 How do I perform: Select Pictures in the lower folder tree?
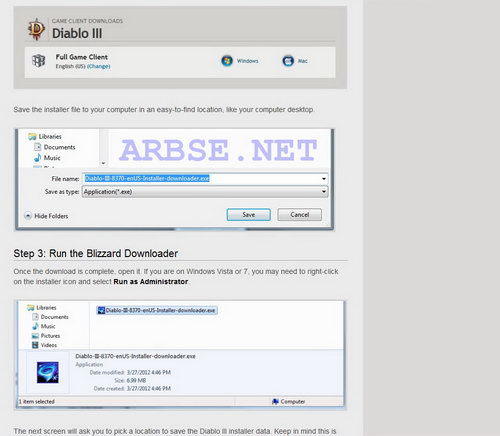50,336
